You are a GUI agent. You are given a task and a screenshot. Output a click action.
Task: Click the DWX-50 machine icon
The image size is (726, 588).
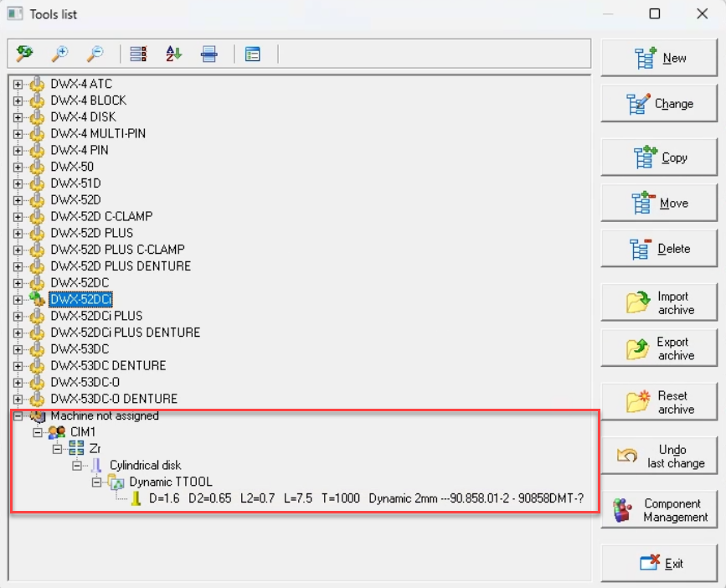coord(37,167)
